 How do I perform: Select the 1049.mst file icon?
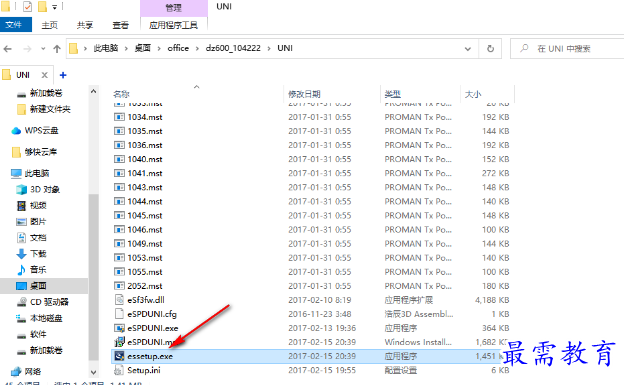point(119,244)
